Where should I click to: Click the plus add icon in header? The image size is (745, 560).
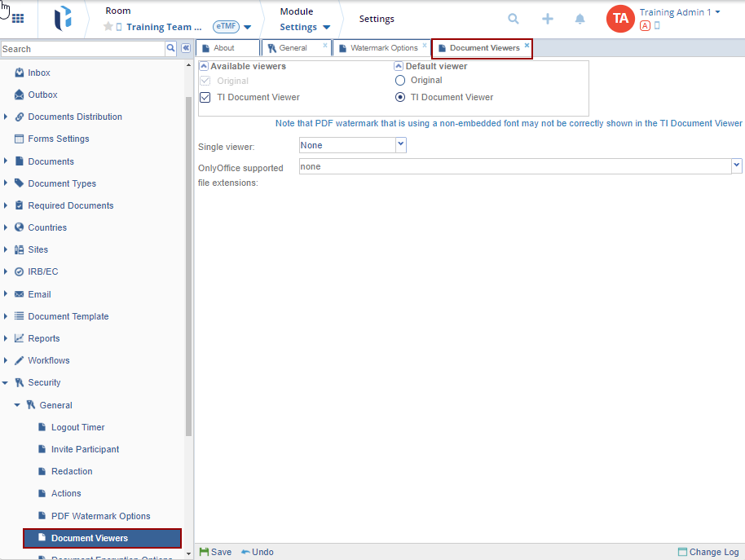[x=548, y=19]
